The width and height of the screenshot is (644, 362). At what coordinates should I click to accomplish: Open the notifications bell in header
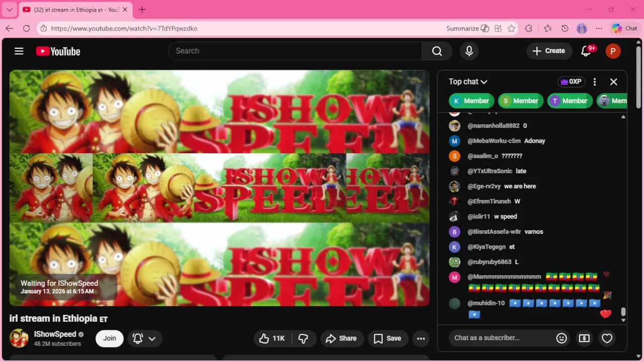[x=587, y=51]
